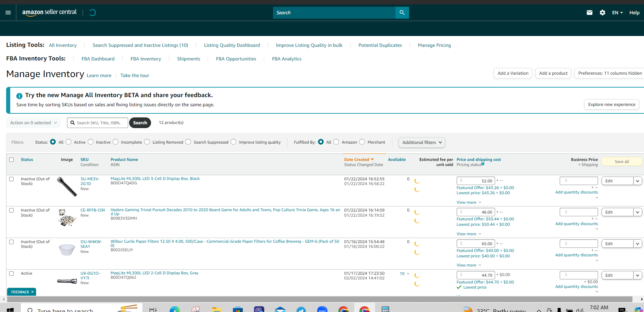
Task: Go to Manage Pricing
Action: (x=434, y=45)
